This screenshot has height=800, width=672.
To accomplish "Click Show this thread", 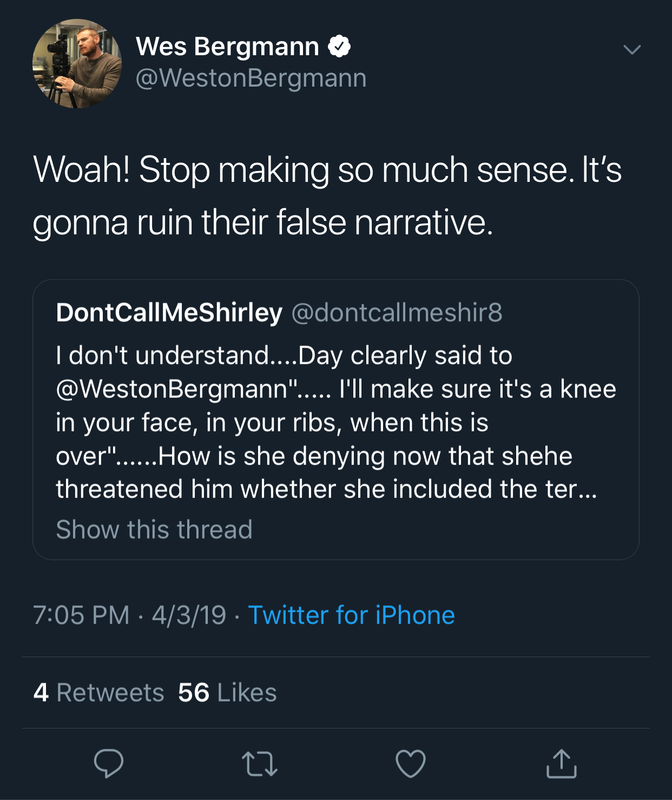I will pos(154,529).
